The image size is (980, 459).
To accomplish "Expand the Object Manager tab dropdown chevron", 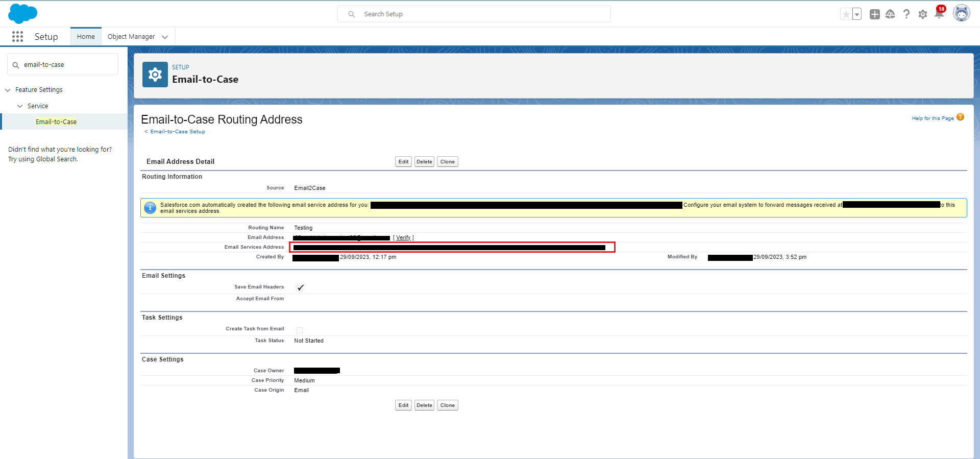I will pyautogui.click(x=165, y=37).
